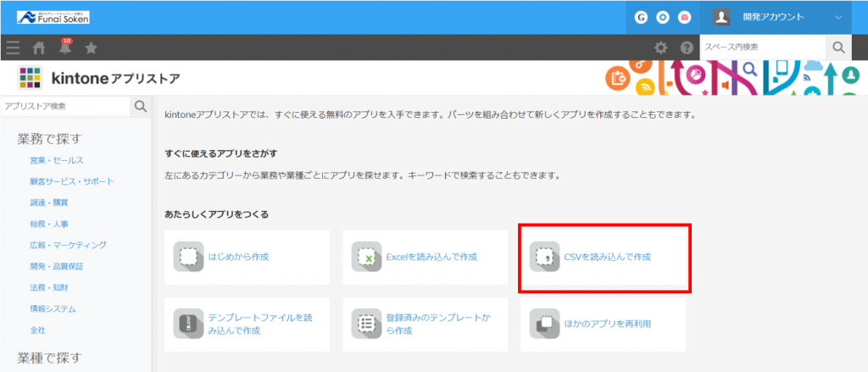Open the mail envelope icon in header
The width and height of the screenshot is (868, 372).
pyautogui.click(x=685, y=17)
